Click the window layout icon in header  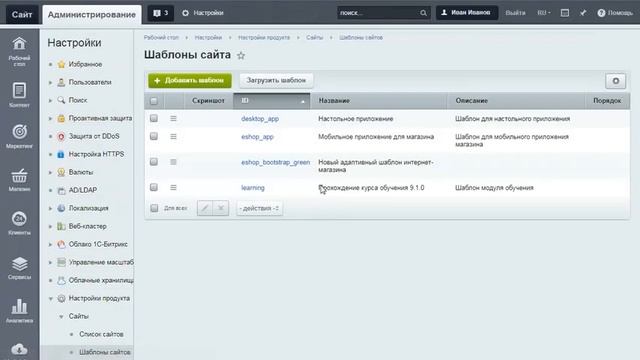point(564,13)
